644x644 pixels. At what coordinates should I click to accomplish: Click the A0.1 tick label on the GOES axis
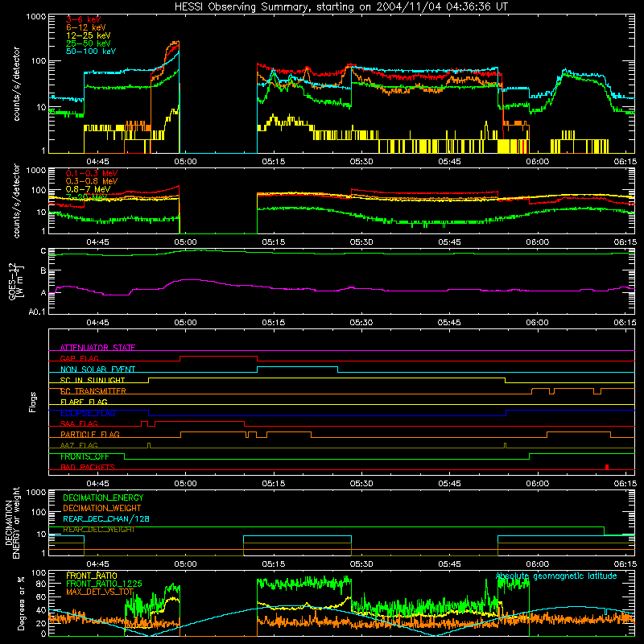[x=37, y=312]
